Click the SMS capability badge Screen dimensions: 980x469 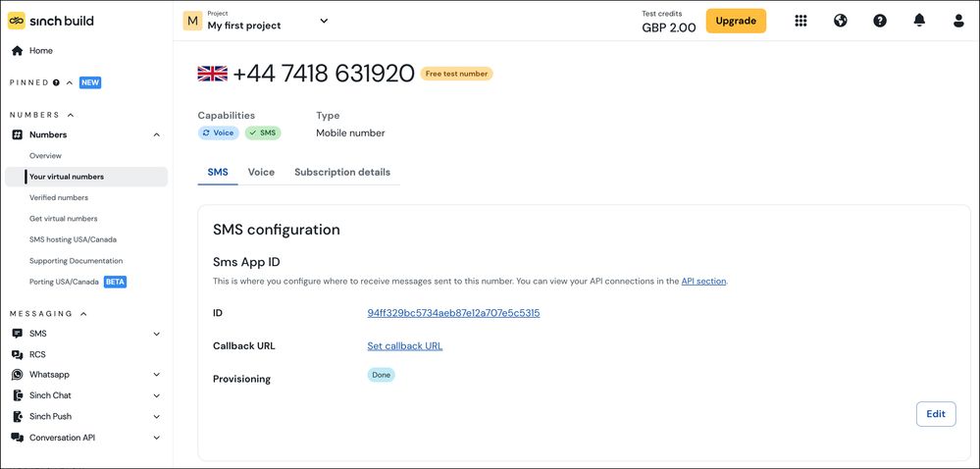263,133
